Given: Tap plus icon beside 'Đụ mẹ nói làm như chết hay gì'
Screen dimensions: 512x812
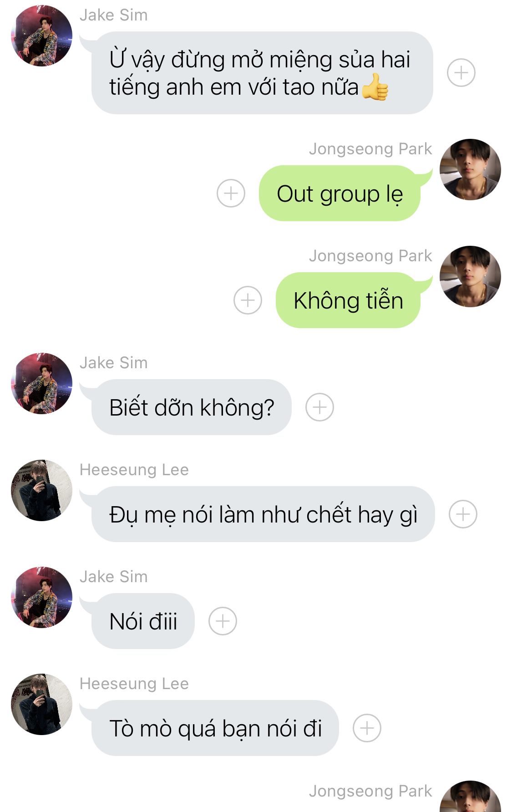Looking at the screenshot, I should point(463,514).
